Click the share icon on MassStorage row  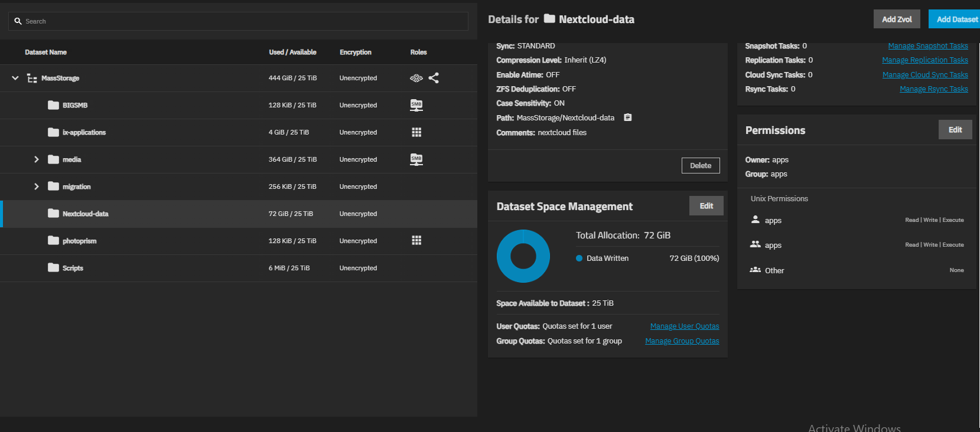[x=434, y=78]
